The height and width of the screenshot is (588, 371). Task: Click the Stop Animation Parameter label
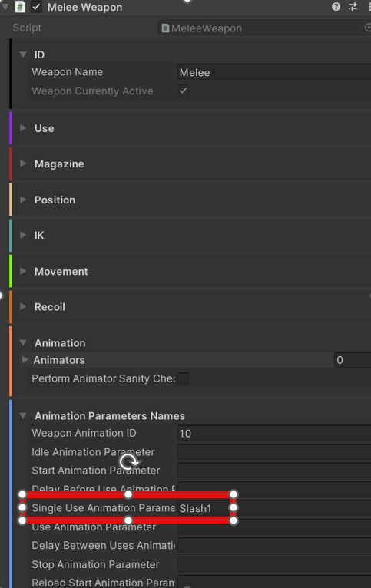point(95,564)
